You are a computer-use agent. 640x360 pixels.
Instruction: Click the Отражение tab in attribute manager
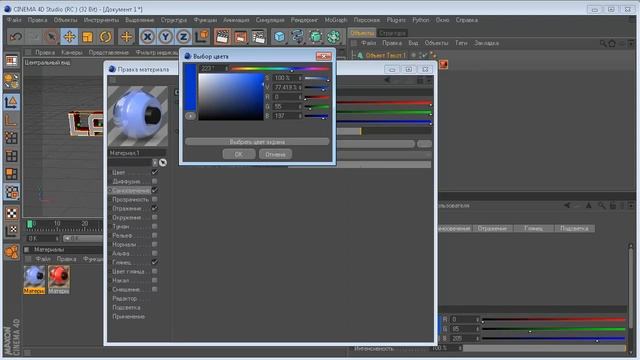point(492,229)
